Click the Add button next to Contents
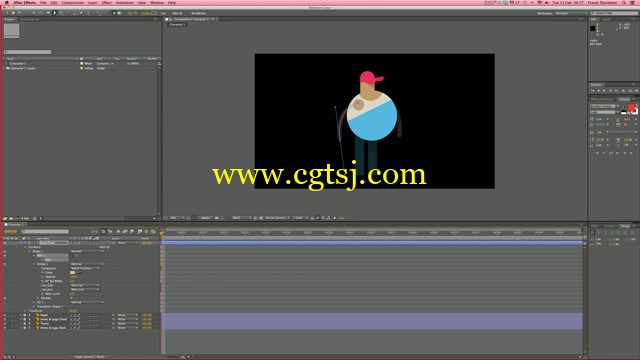This screenshot has height=360, width=640. point(104,247)
